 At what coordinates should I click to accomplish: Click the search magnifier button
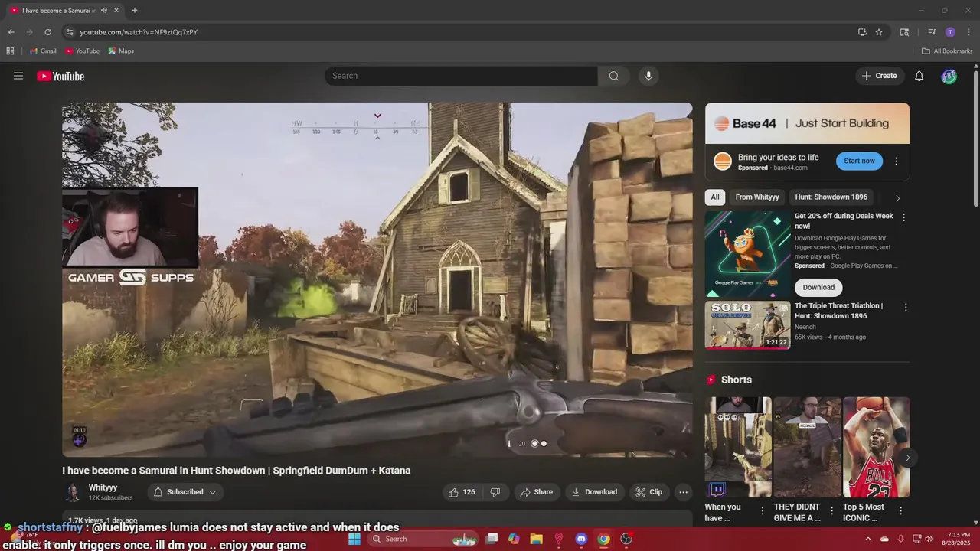click(x=613, y=76)
